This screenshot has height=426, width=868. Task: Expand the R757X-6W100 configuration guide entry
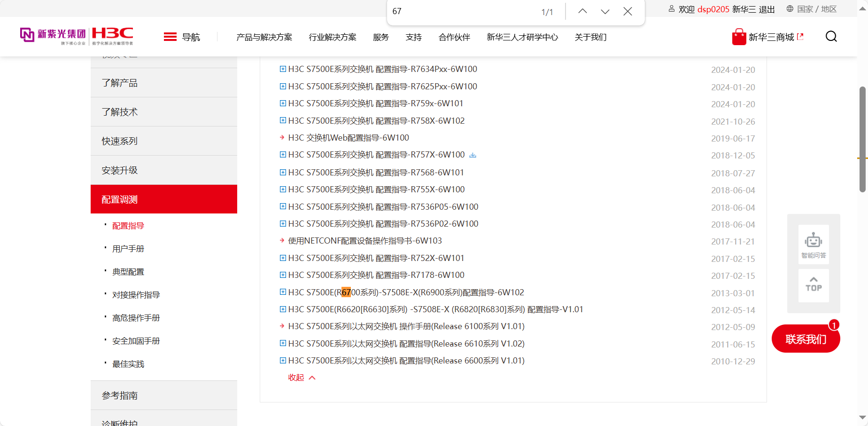[x=283, y=155]
